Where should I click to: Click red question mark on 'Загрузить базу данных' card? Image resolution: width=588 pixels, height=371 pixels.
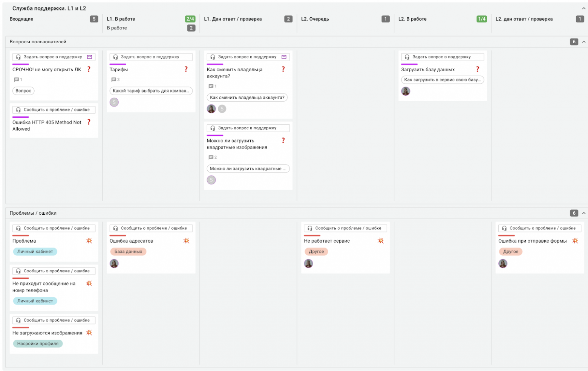[x=478, y=69]
